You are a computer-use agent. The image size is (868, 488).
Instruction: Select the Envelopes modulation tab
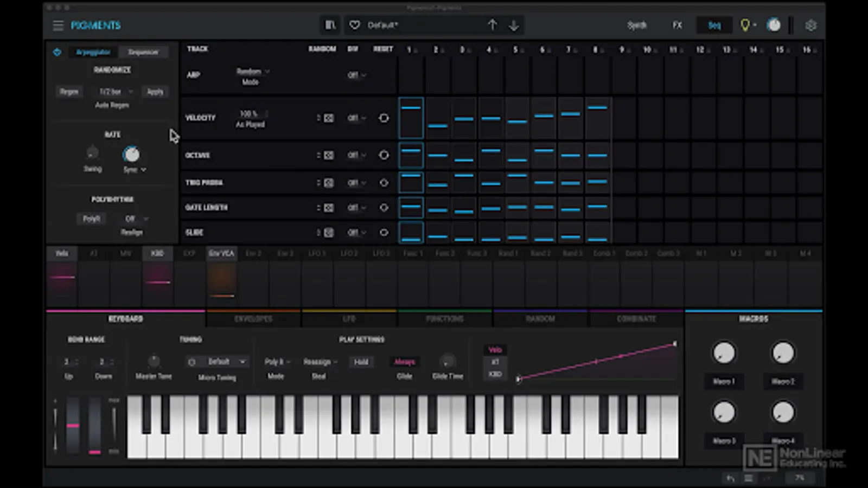[x=253, y=319]
